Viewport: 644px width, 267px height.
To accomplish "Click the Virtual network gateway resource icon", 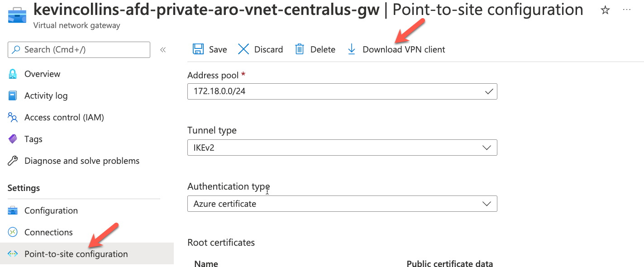I will tap(17, 14).
